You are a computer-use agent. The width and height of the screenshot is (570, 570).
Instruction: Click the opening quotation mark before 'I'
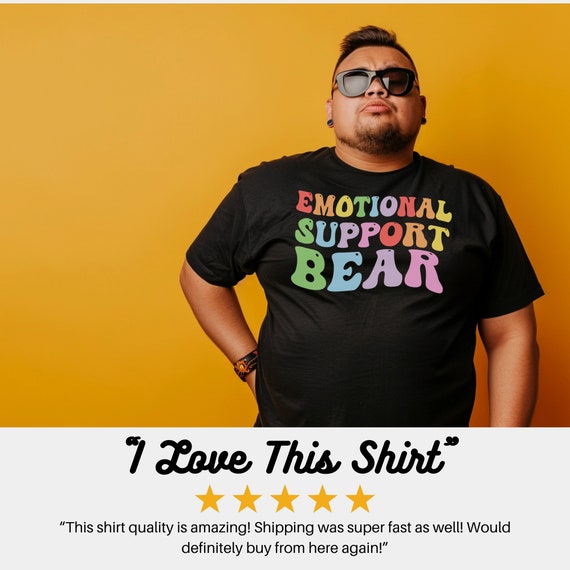(131, 442)
